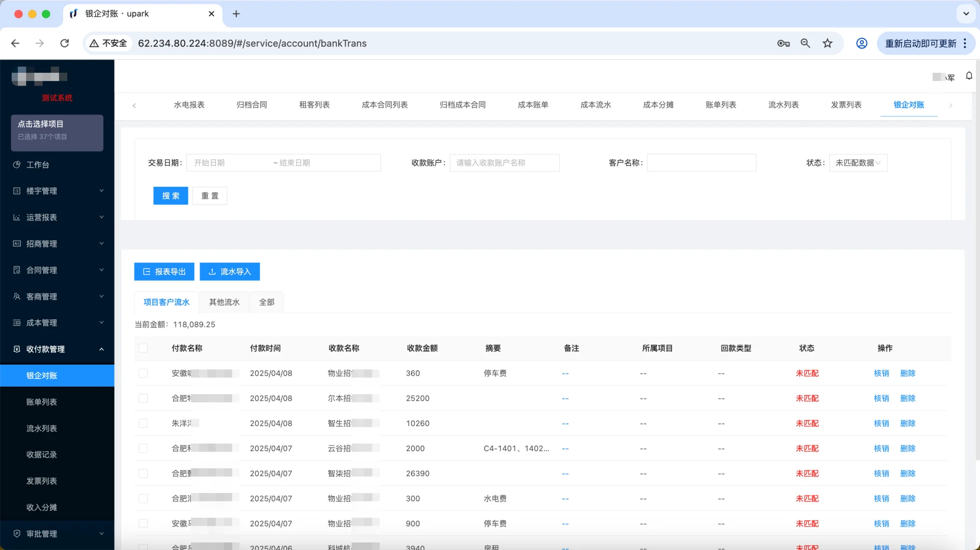Click the in-page search magnifier icon
980x550 pixels.
(805, 43)
